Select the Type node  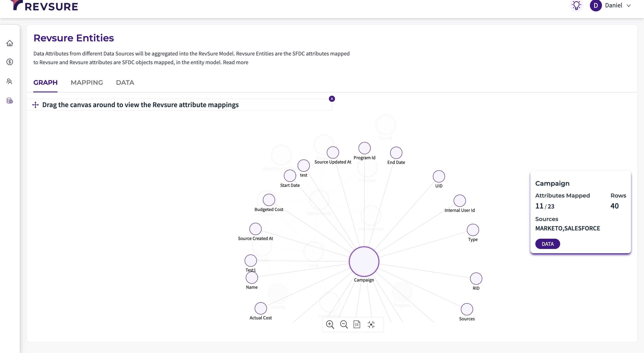(473, 230)
